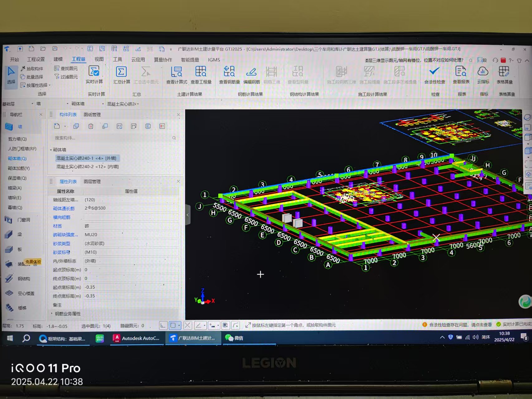Click the MU20 strength value cell

131,235
